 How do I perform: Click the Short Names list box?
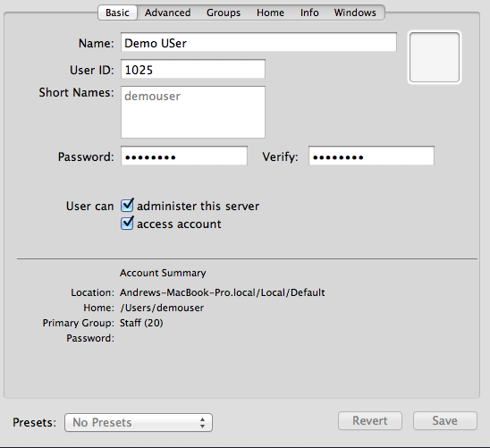point(193,112)
